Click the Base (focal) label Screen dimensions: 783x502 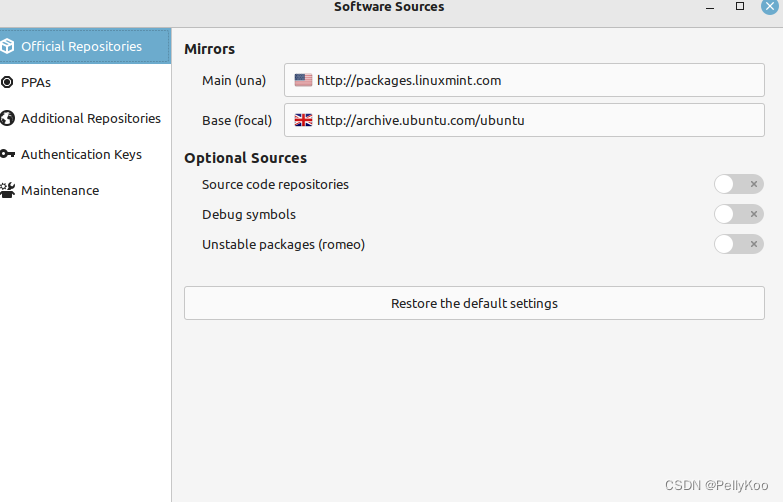click(x=237, y=120)
